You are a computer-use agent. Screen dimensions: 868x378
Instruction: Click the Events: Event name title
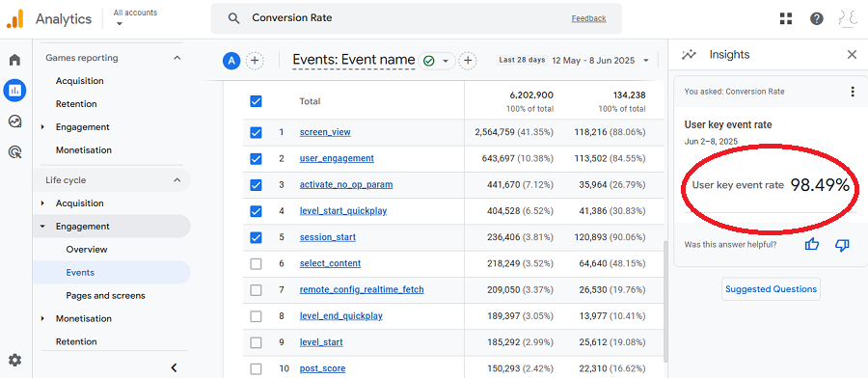tap(354, 60)
